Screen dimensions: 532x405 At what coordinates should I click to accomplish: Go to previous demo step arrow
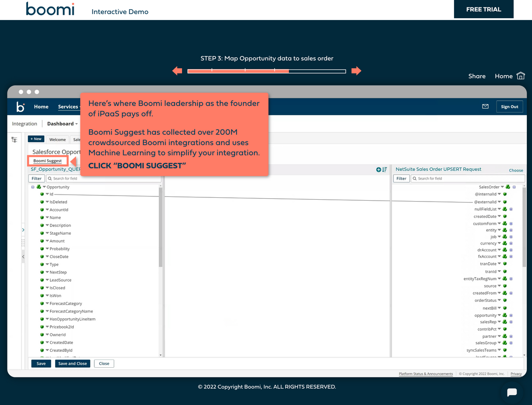177,71
